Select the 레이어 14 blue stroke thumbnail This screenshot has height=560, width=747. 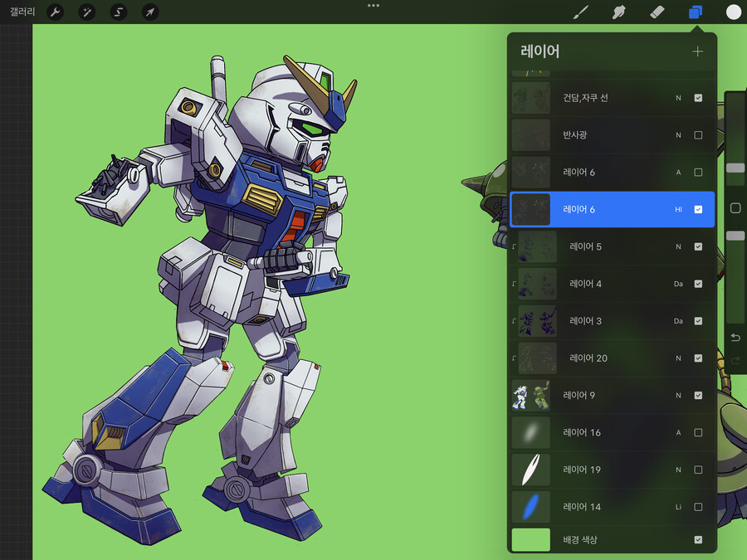pyautogui.click(x=530, y=507)
